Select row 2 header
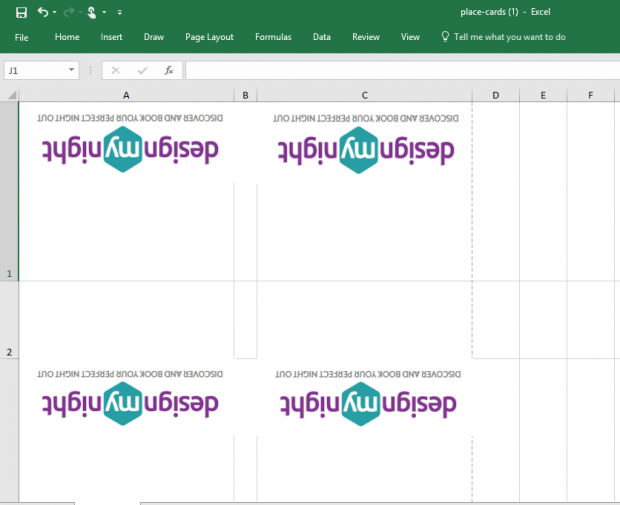The height and width of the screenshot is (505, 620). (x=9, y=320)
